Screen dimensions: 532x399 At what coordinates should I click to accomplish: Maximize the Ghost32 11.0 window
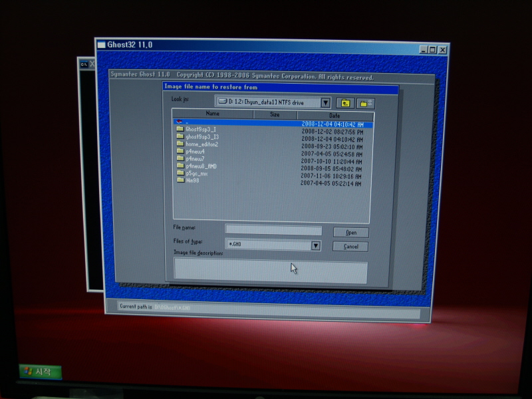click(433, 50)
